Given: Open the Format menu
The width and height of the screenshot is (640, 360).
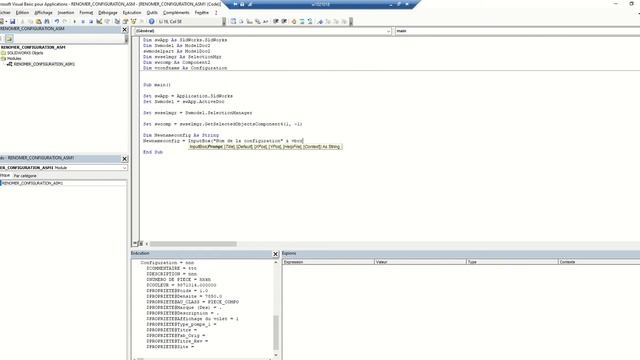Looking at the screenshot, I should pyautogui.click(x=86, y=13).
